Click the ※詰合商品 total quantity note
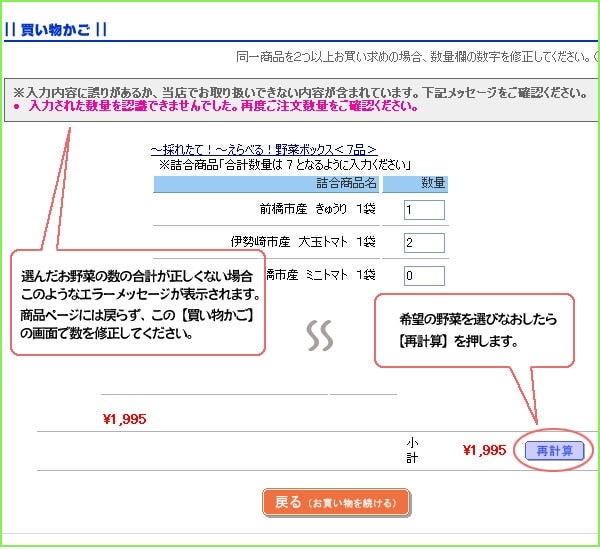This screenshot has height=550, width=600. click(x=285, y=164)
